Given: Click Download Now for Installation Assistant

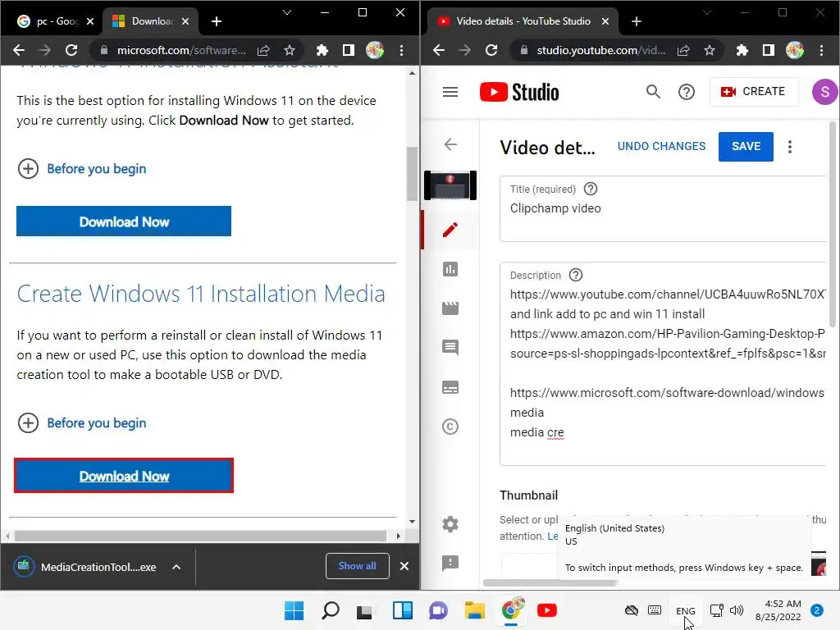Looking at the screenshot, I should point(124,221).
